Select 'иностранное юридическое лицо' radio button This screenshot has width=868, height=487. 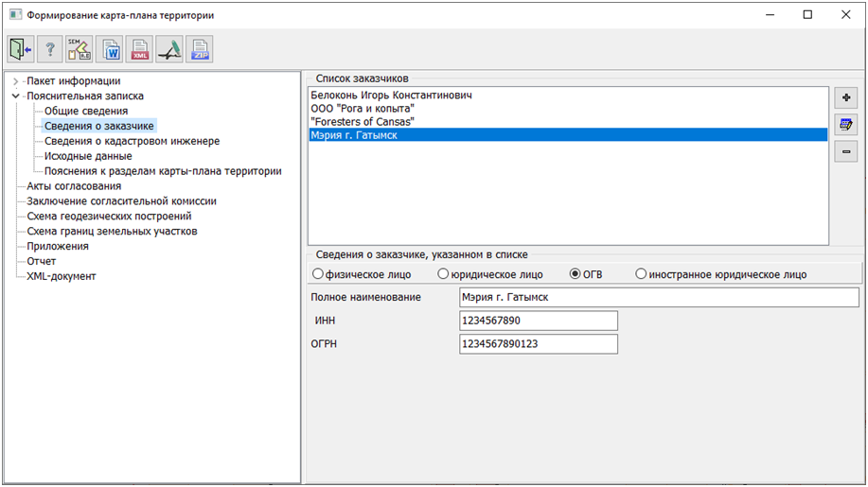click(x=641, y=274)
